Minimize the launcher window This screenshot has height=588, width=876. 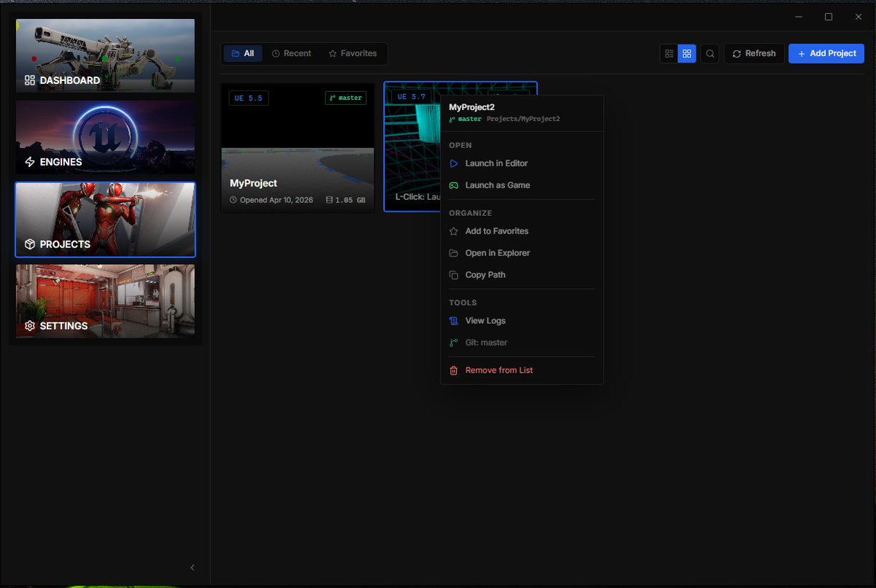coord(798,17)
